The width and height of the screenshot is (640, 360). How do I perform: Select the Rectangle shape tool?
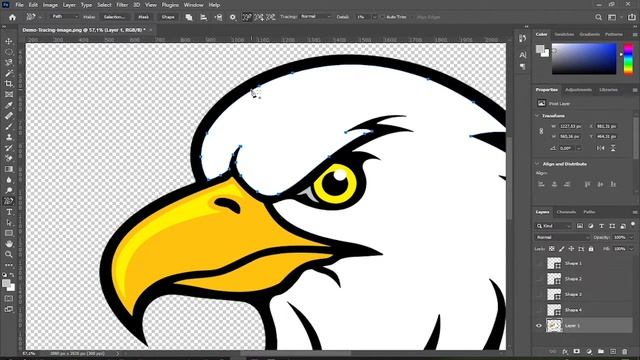click(9, 233)
